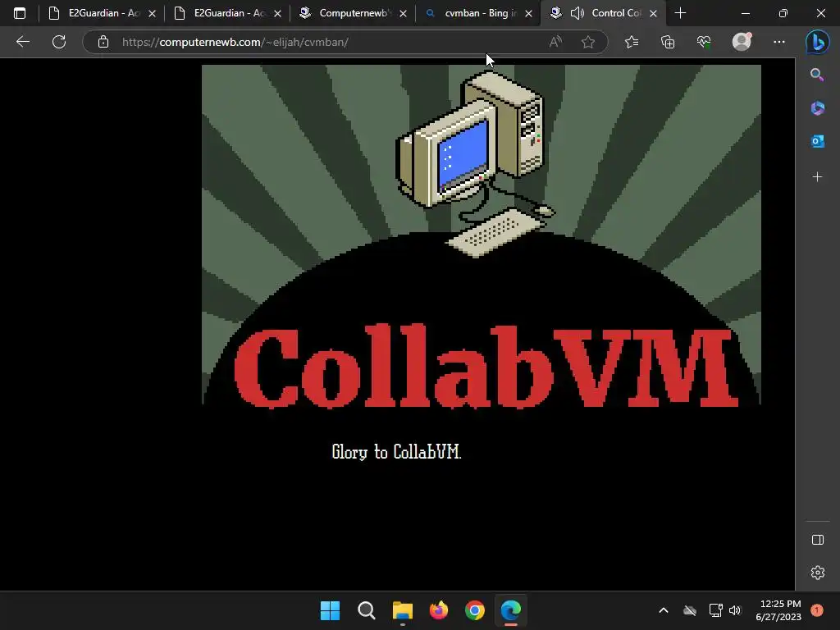840x630 pixels.
Task: Open the Windows Start menu
Action: click(x=330, y=610)
